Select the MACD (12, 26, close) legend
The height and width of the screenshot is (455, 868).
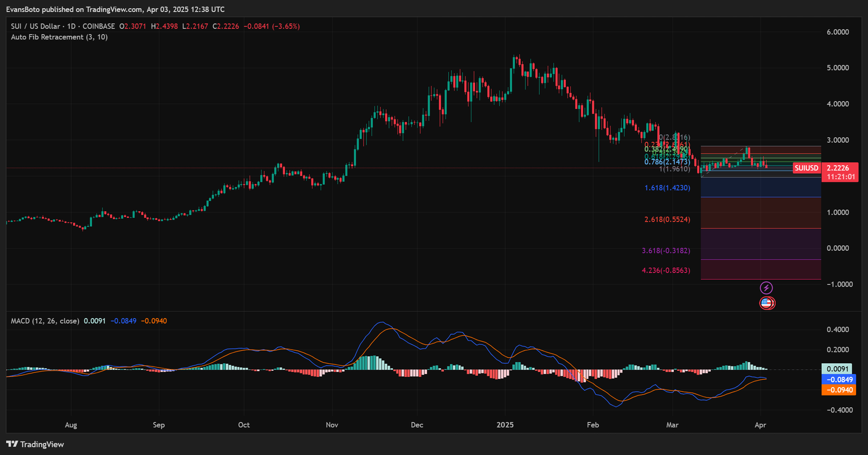45,321
